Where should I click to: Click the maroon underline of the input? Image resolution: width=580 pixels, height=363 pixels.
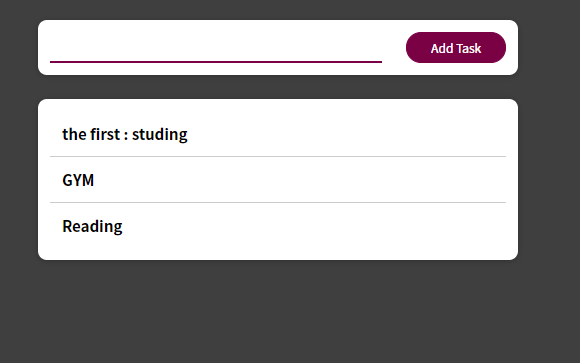[216, 62]
